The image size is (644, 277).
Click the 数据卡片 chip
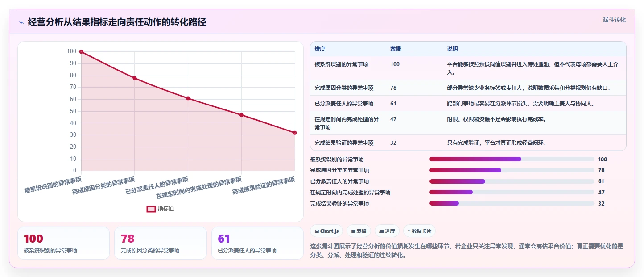(x=419, y=231)
